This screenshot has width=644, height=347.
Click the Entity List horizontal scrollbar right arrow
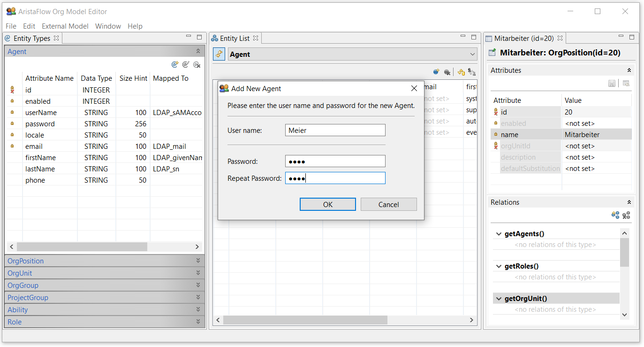point(472,320)
